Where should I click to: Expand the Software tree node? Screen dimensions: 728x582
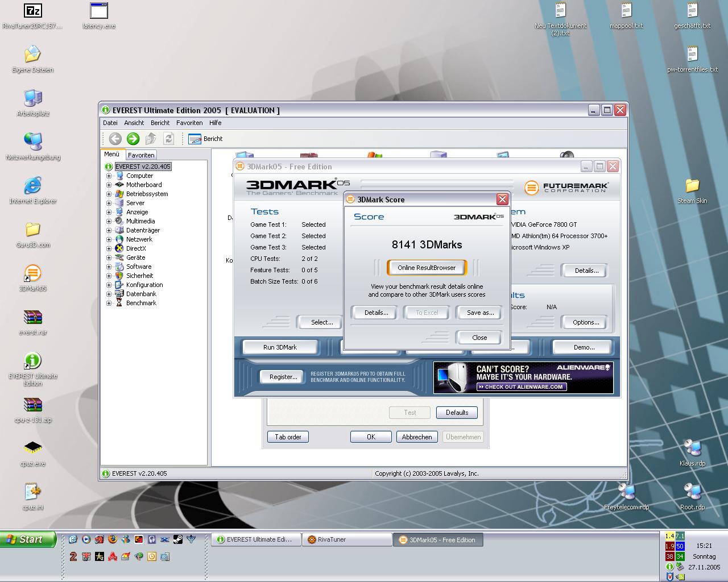coord(109,267)
